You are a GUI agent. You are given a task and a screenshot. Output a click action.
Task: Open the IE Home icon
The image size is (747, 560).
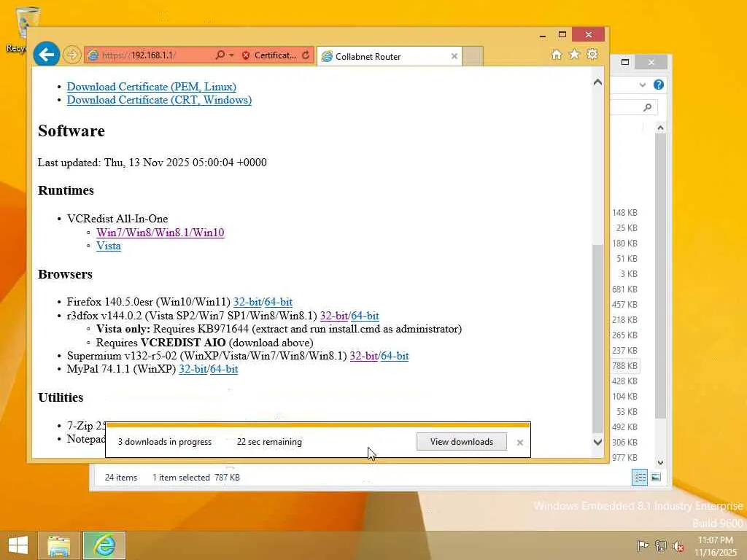coord(557,55)
